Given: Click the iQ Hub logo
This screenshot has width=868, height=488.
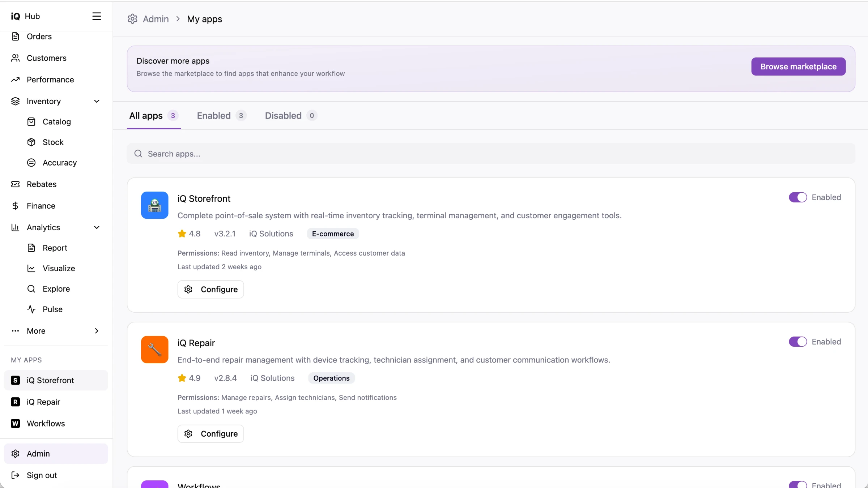Looking at the screenshot, I should [x=25, y=16].
